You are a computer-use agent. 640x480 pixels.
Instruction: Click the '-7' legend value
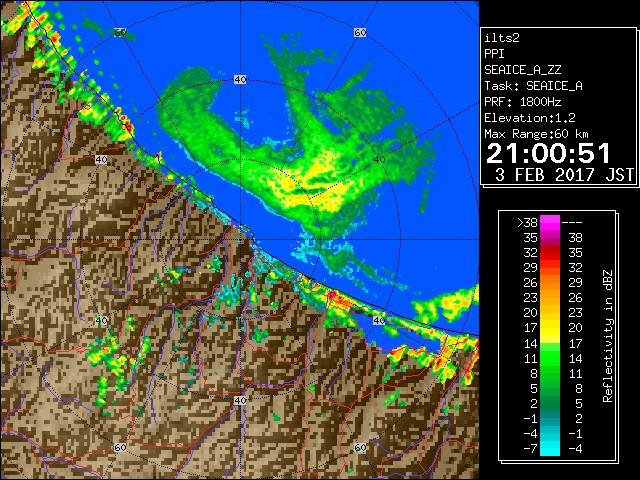pyautogui.click(x=531, y=449)
